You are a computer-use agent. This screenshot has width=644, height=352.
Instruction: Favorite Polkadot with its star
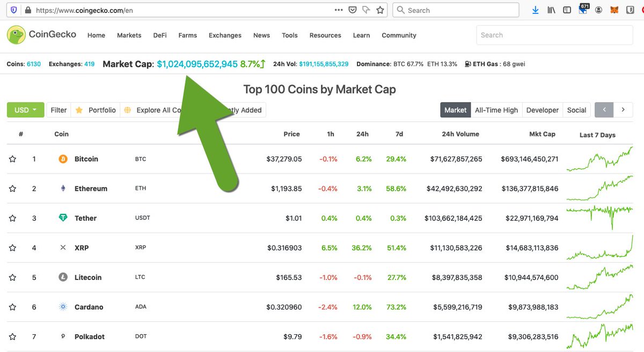(12, 336)
